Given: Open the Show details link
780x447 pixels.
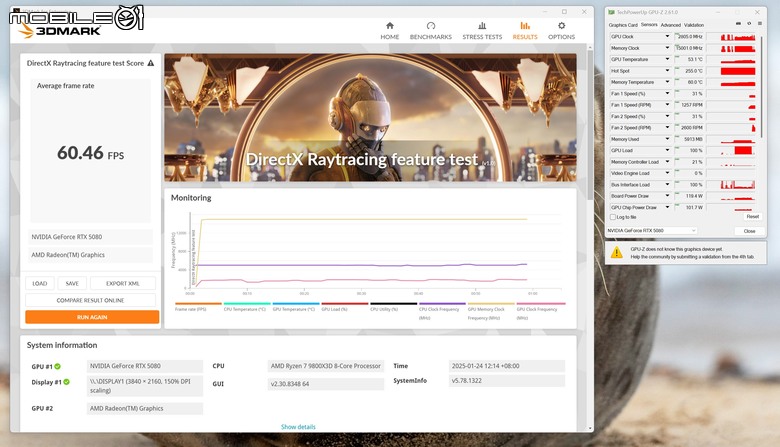Looking at the screenshot, I should click(298, 427).
